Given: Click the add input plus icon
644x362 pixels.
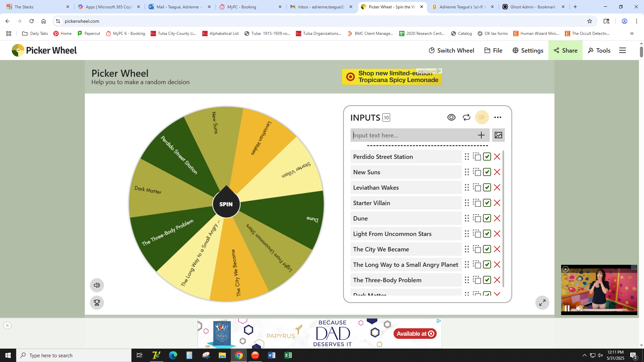Looking at the screenshot, I should [x=481, y=135].
